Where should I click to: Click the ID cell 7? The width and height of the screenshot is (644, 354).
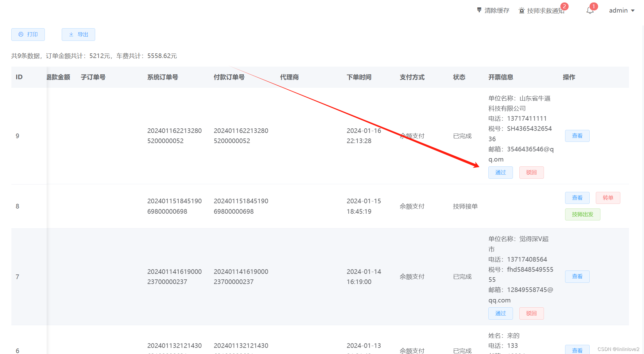click(17, 277)
